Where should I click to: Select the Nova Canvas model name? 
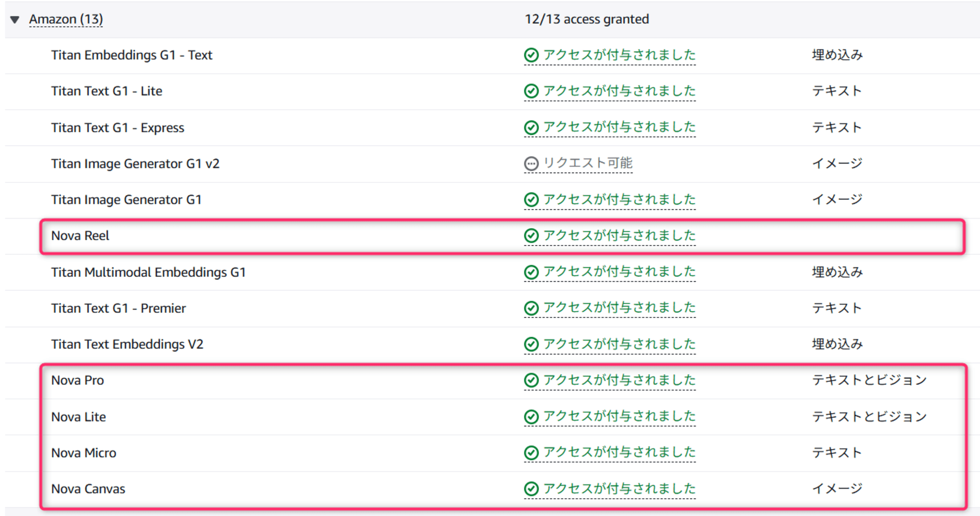(x=88, y=489)
